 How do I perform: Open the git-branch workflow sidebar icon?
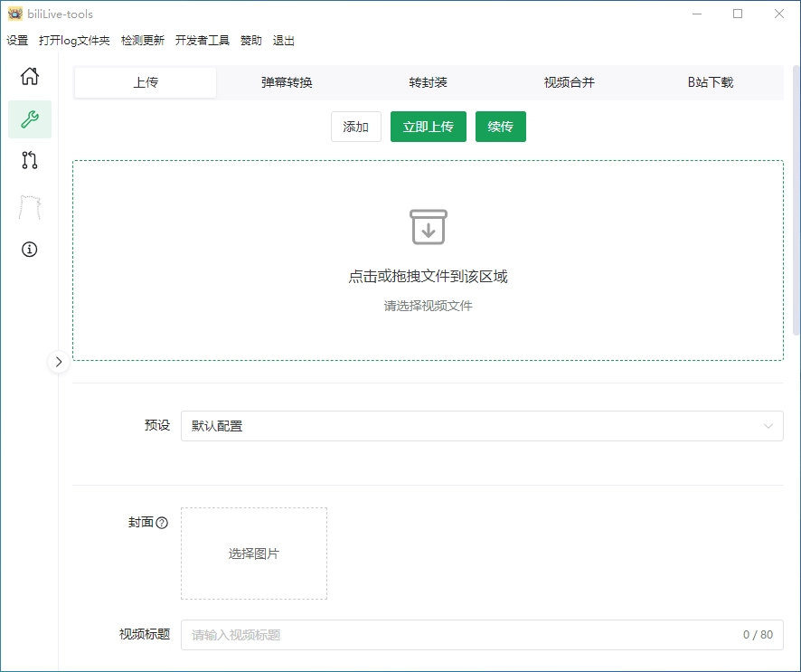pos(30,162)
